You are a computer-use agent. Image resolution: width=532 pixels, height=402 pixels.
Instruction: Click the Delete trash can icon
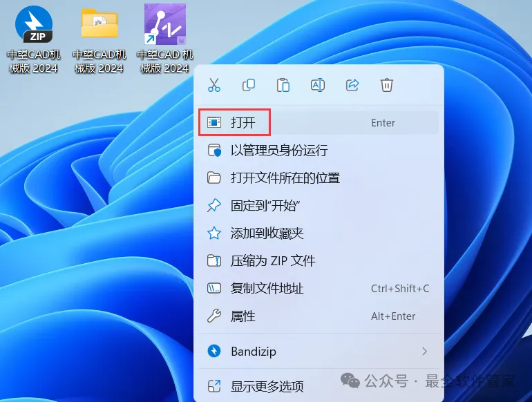point(387,85)
